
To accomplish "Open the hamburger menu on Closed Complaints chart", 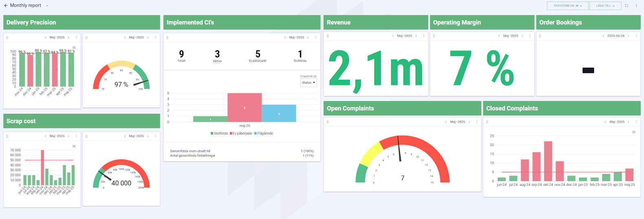I will pyautogui.click(x=634, y=132).
